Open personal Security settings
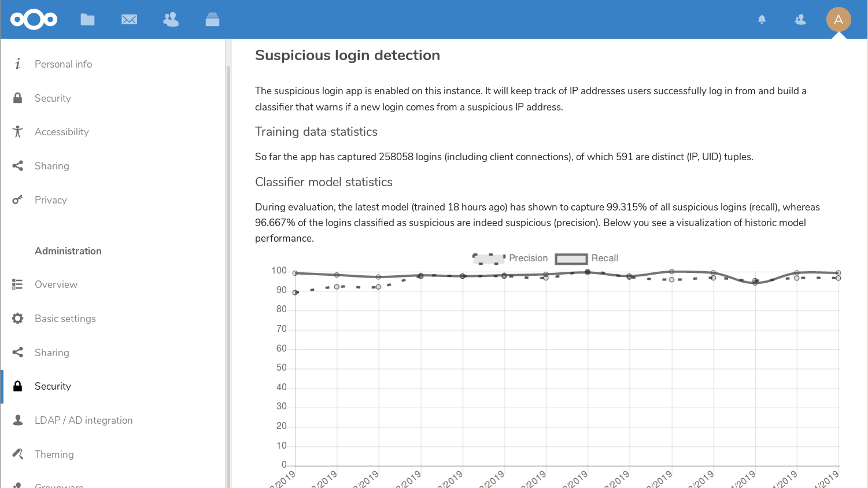 pyautogui.click(x=53, y=98)
